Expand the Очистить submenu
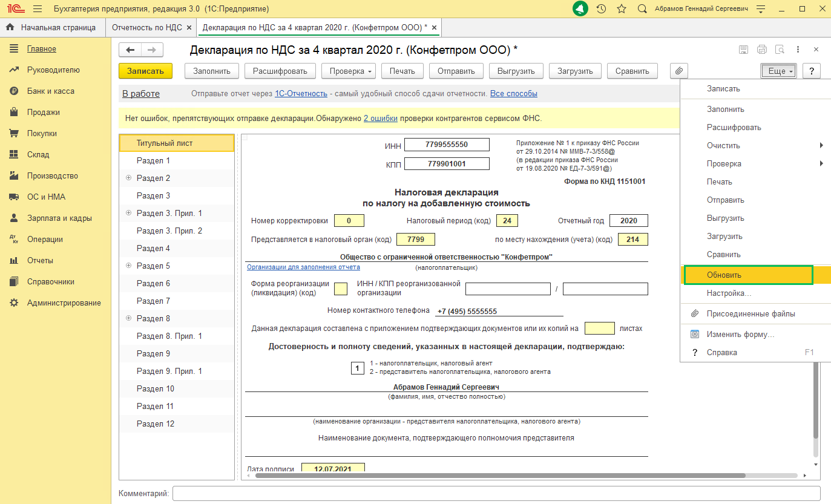 click(755, 145)
